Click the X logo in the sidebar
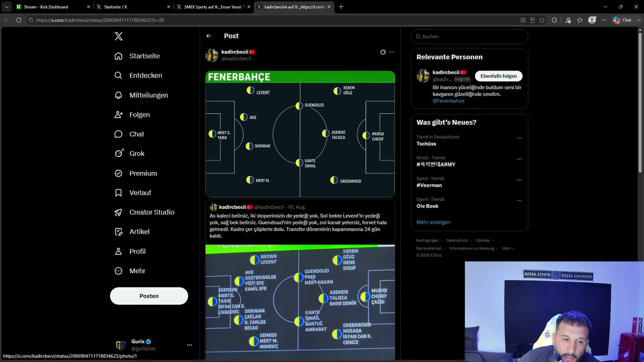Screen dimensions: 644x362 point(118,36)
